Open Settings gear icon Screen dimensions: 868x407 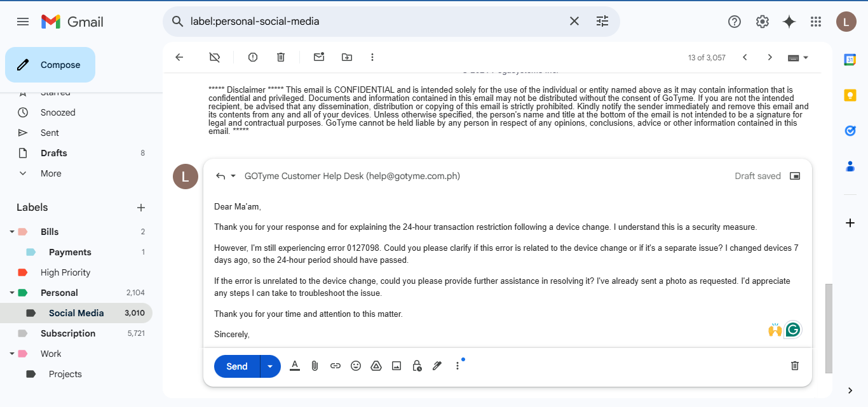[x=763, y=22]
